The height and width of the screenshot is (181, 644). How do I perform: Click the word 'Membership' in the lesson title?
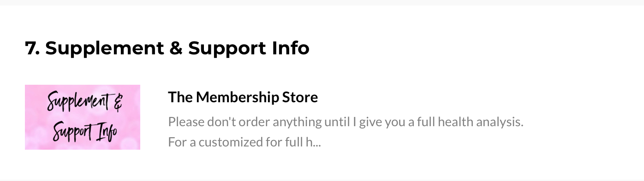[x=235, y=97]
